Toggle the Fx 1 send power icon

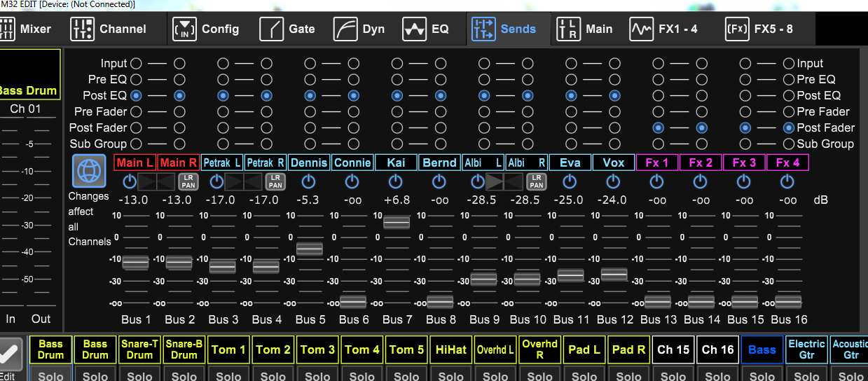[x=656, y=182]
